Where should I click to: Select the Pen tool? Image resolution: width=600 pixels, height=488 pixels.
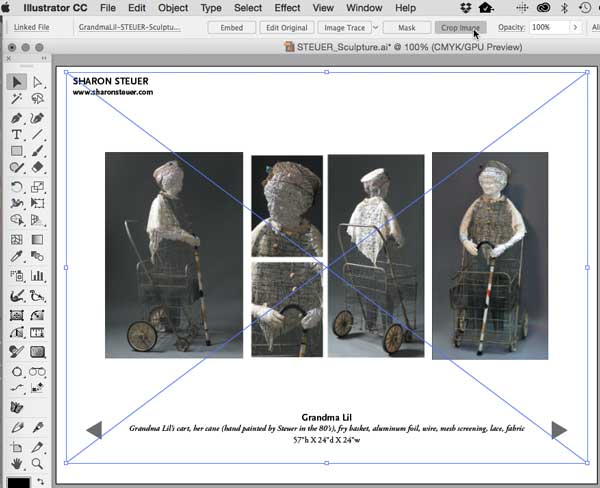click(x=16, y=118)
